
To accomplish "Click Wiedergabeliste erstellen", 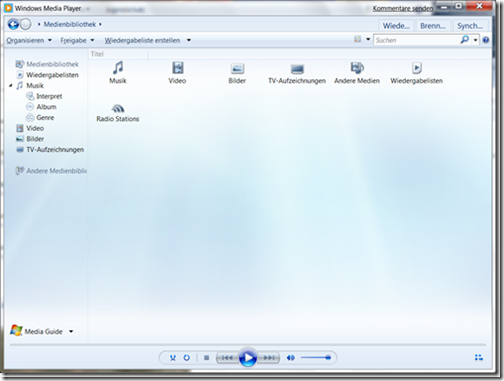I will [x=142, y=40].
